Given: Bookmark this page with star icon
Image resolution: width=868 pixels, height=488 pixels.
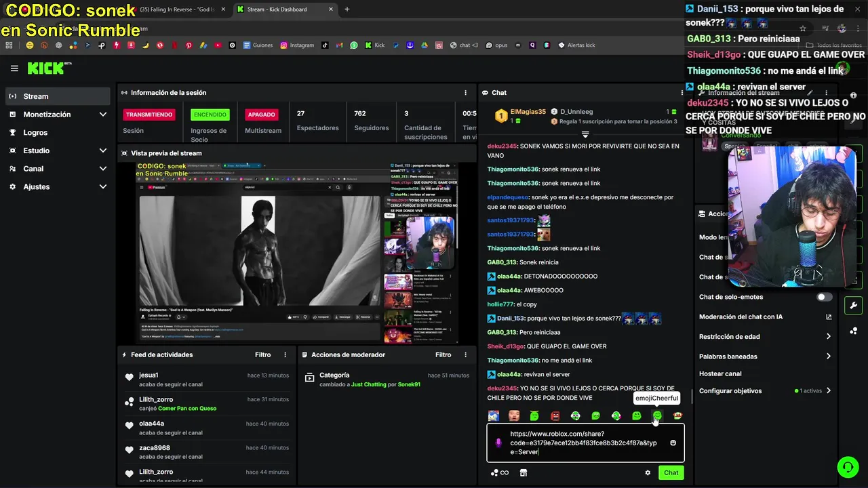Looking at the screenshot, I should click(803, 28).
